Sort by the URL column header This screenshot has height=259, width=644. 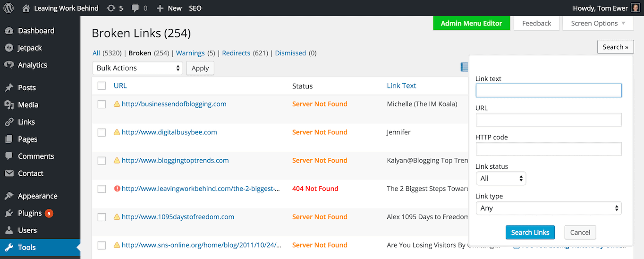(x=120, y=86)
